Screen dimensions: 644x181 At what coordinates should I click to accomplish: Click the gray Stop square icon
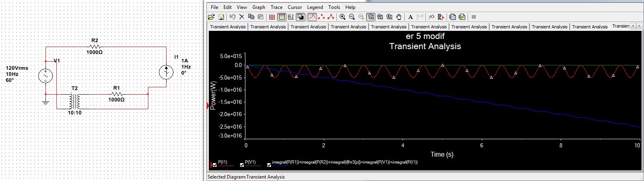coord(474,17)
